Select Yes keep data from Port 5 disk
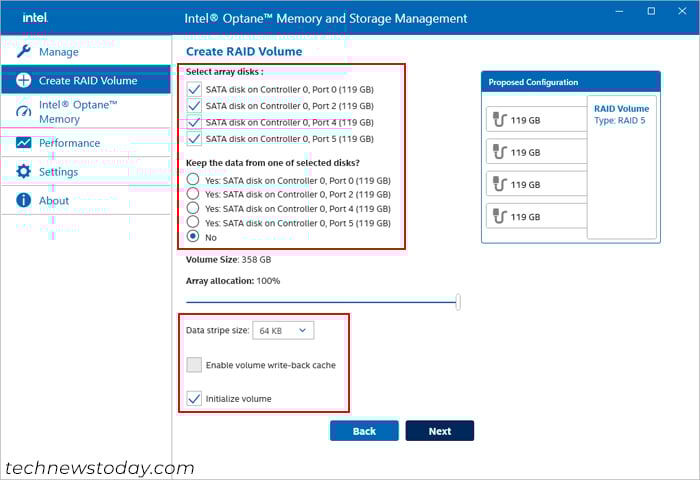The width and height of the screenshot is (700, 480). point(193,222)
